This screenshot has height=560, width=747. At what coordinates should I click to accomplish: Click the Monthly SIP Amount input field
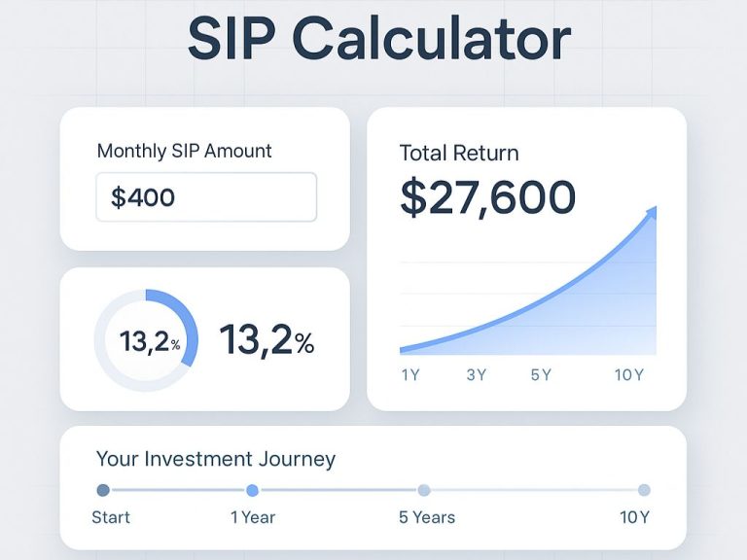206,197
